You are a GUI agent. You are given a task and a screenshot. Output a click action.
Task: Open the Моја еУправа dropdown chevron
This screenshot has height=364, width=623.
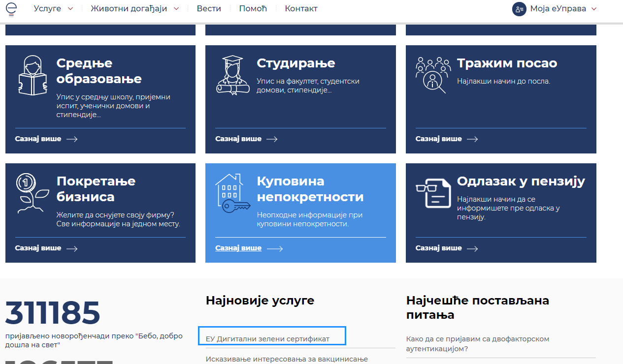(593, 9)
